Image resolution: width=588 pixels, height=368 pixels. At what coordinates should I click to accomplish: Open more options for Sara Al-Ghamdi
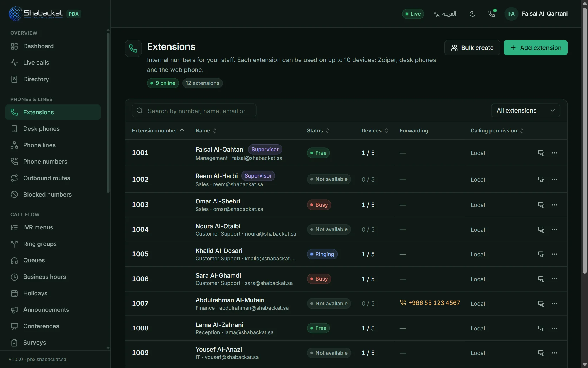point(554,279)
